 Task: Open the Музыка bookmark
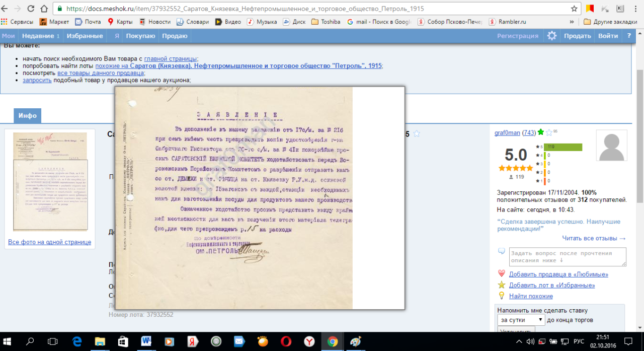point(262,22)
